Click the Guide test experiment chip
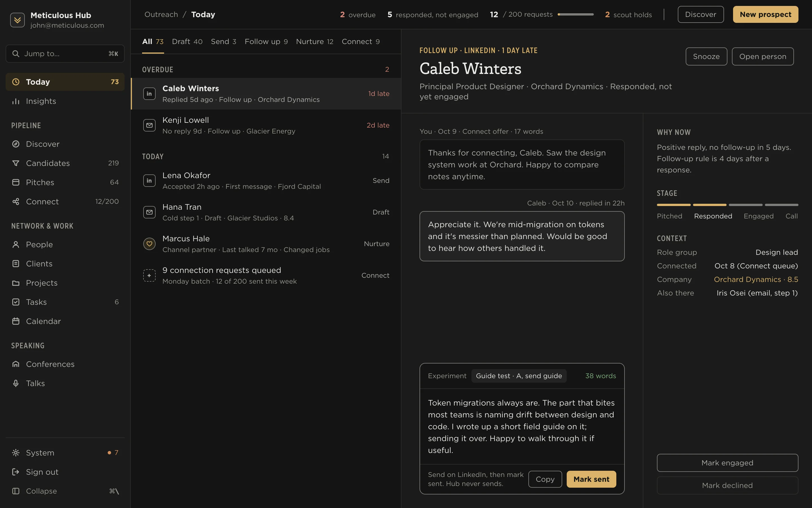Screen dimensions: 812x508 pyautogui.click(x=519, y=376)
